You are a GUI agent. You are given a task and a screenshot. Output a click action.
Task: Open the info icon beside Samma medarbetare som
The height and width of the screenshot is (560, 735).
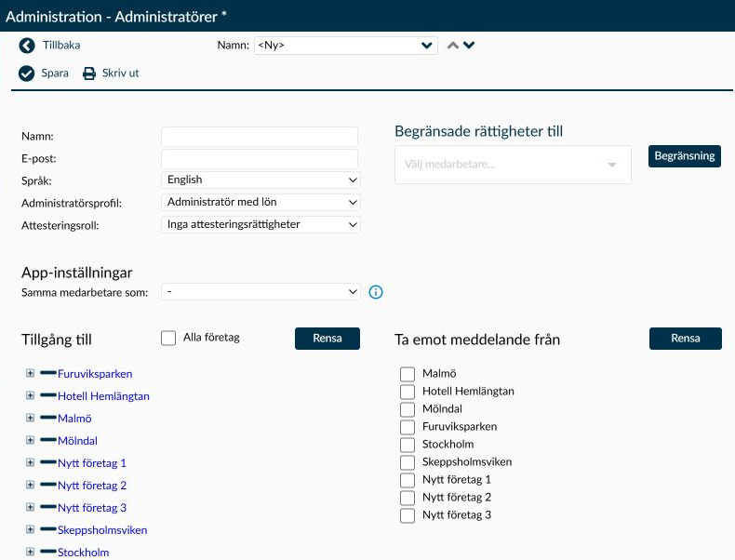click(376, 292)
